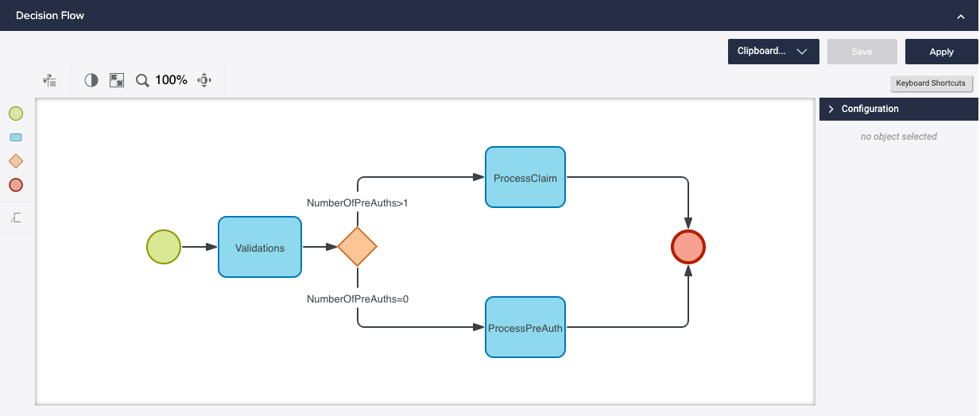Pick the blue rectangle task palette icon
980x416 pixels.
16,137
